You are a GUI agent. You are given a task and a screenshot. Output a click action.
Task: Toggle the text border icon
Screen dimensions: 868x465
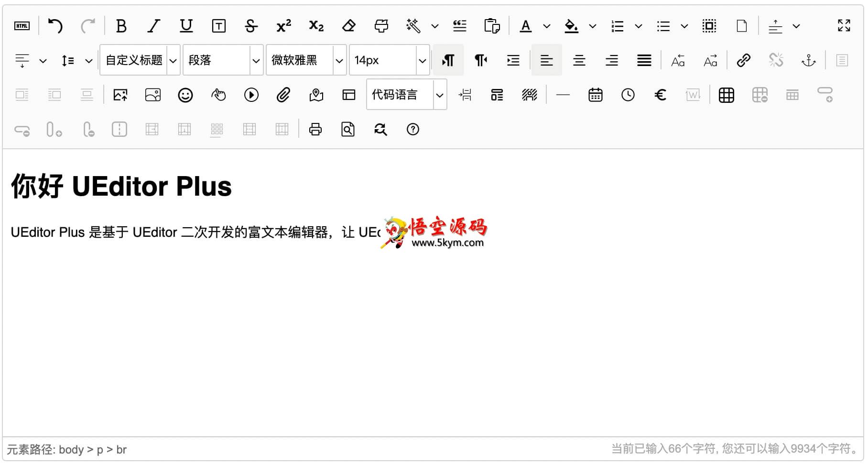point(218,26)
